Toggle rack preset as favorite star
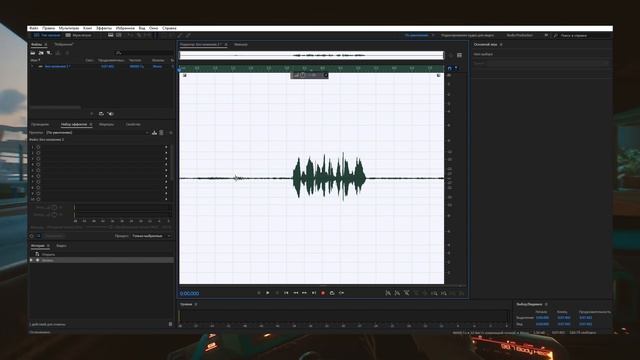Image resolution: width=640 pixels, height=360 pixels. click(x=170, y=133)
